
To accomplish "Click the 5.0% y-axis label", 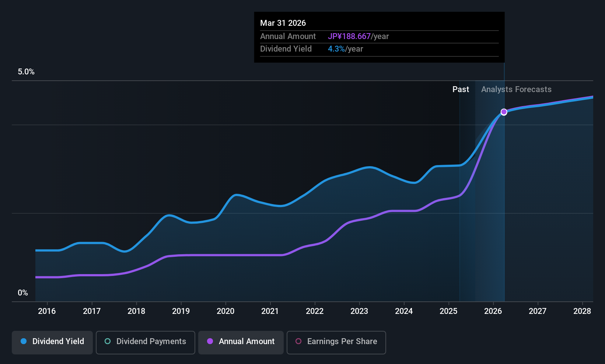I will [x=26, y=72].
